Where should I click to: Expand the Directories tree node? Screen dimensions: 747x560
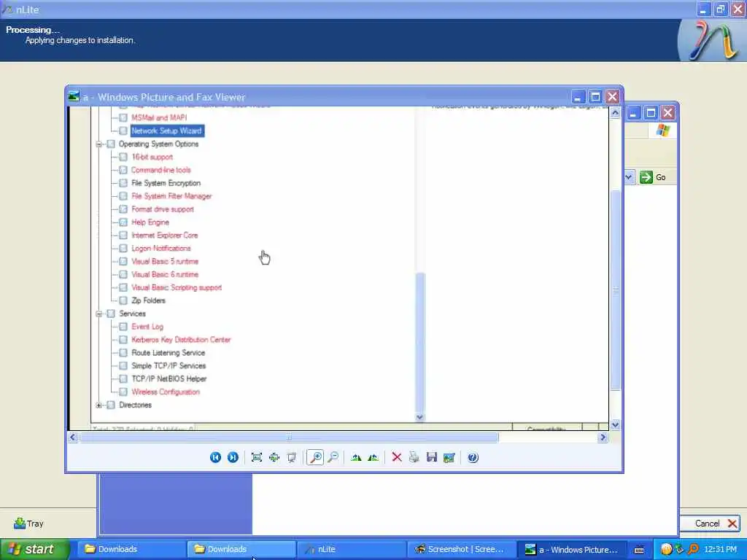point(98,405)
